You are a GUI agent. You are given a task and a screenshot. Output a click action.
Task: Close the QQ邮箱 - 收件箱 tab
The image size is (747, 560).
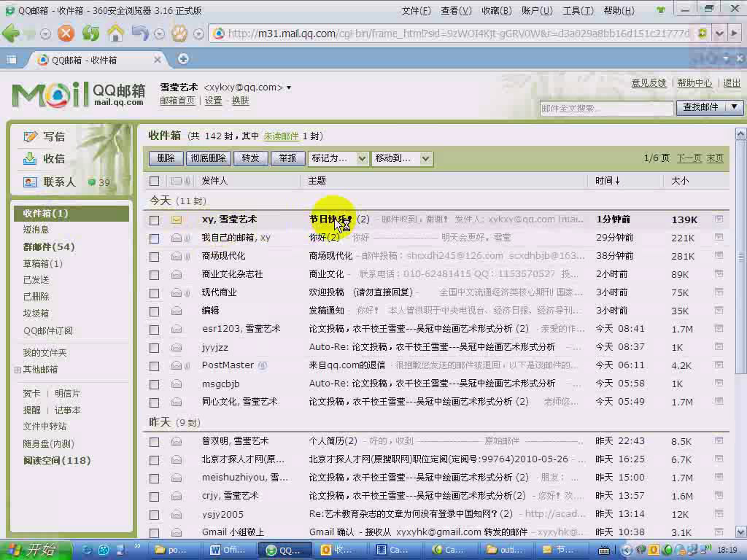tap(158, 60)
